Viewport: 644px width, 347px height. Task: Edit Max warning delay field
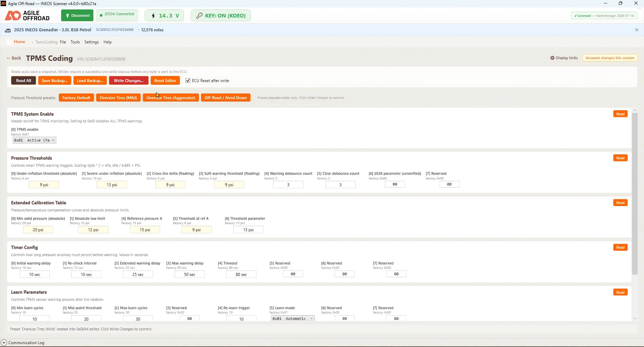click(x=190, y=274)
